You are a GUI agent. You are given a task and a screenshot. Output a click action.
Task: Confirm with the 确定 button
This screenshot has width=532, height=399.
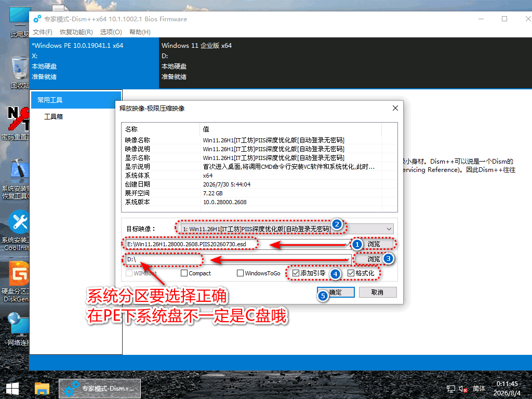click(x=336, y=292)
